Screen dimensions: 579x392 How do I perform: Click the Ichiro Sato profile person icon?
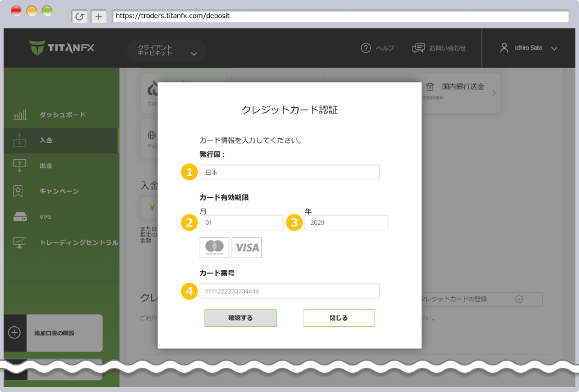(505, 47)
